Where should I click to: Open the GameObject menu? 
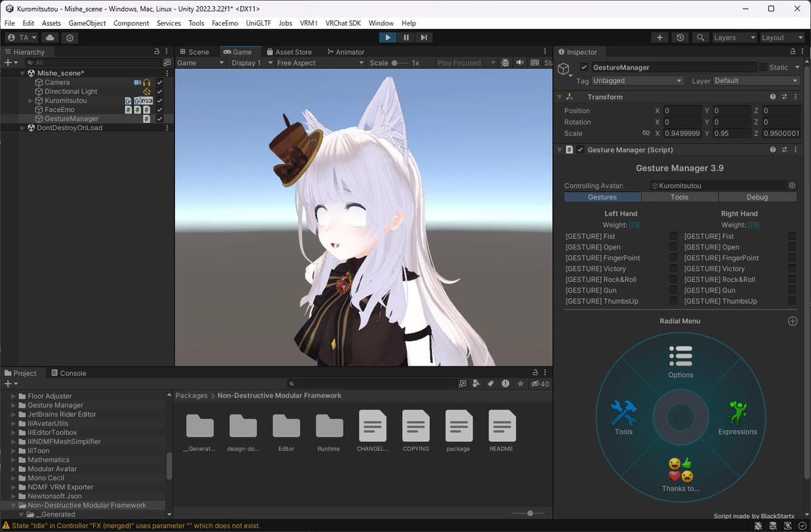tap(87, 23)
